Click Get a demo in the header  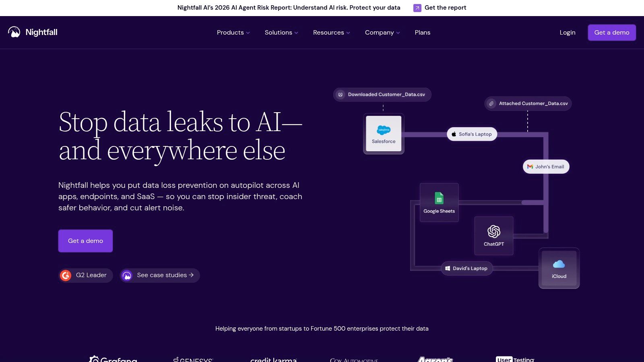(612, 33)
